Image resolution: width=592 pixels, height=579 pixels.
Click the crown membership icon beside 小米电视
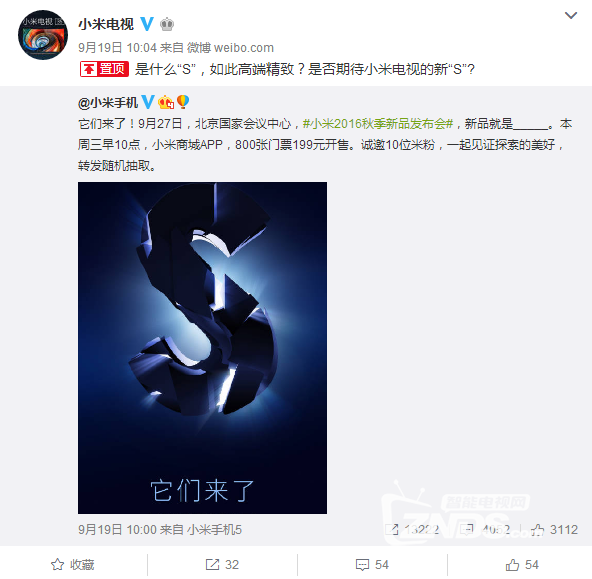pyautogui.click(x=167, y=25)
